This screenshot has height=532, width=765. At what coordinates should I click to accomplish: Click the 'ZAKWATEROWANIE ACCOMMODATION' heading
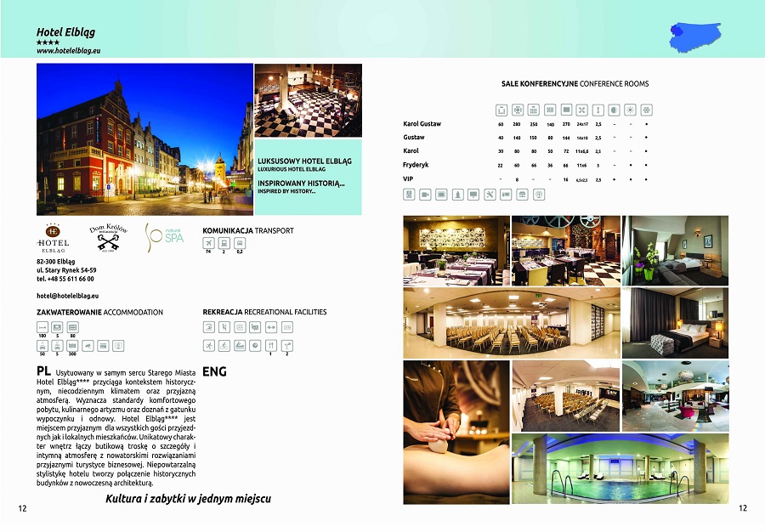[100, 312]
